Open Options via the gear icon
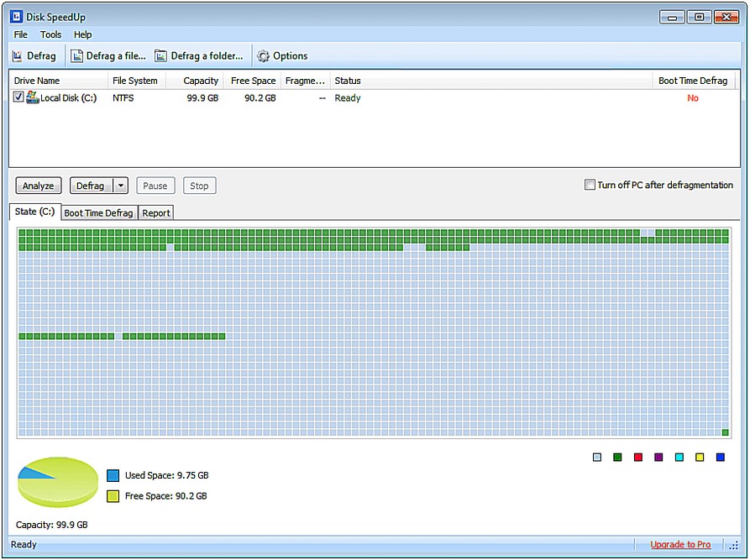Screen dimensions: 750x560 263,56
